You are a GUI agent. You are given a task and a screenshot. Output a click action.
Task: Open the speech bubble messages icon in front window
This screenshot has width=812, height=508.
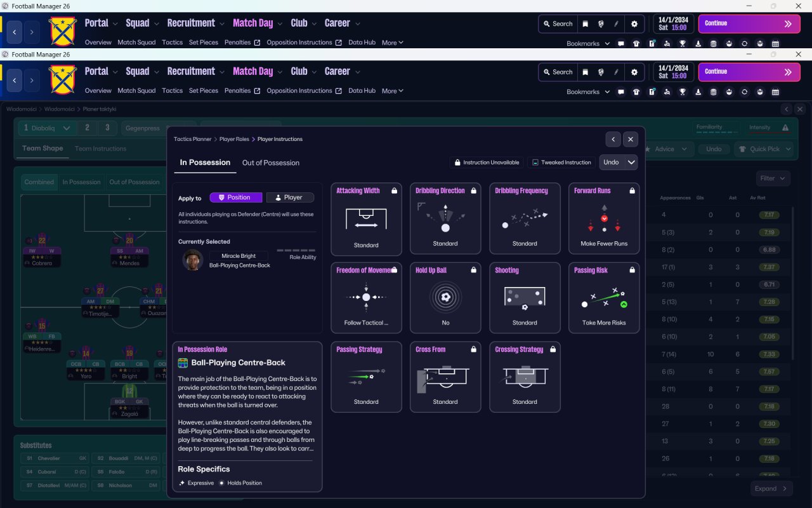click(620, 91)
